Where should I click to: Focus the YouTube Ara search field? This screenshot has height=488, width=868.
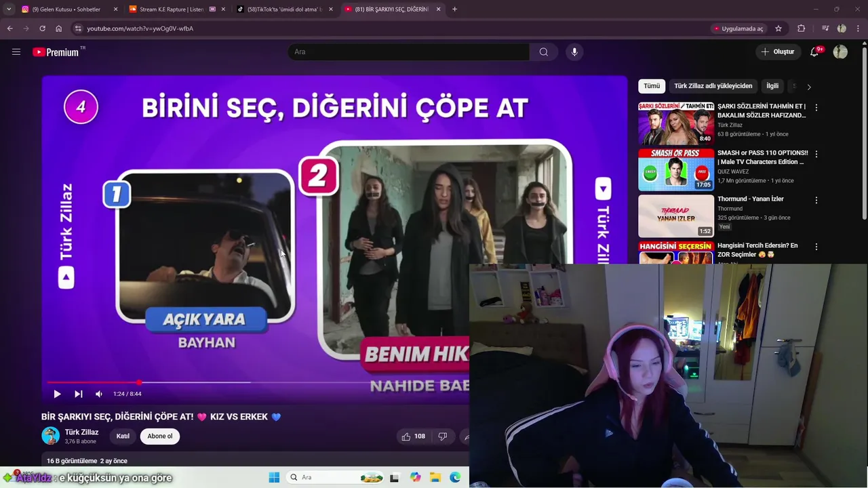click(408, 52)
